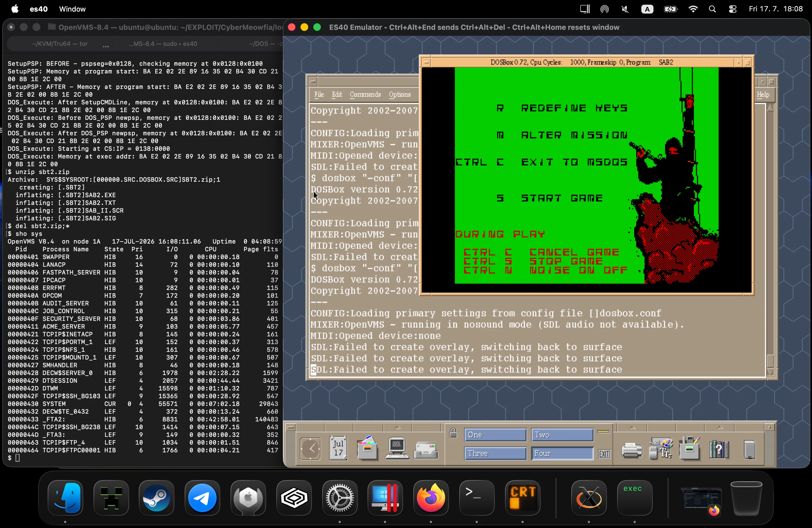Open the DOSBox window menu button
Screen dimensions: 812x528
point(426,62)
